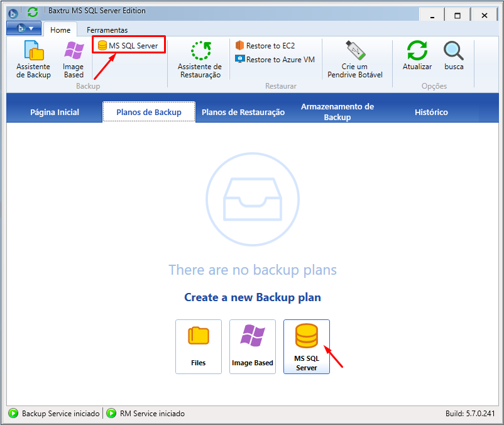
Task: Open the Planos de Restauração tab
Action: [243, 112]
